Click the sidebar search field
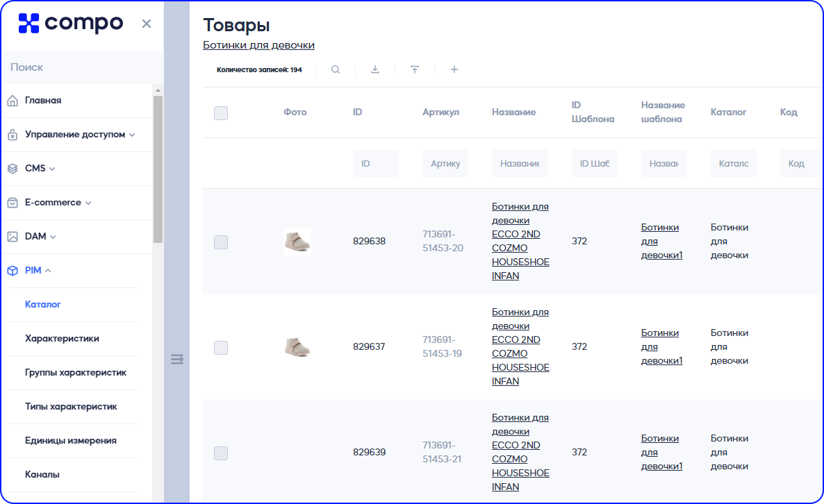The width and height of the screenshot is (824, 504). point(83,67)
